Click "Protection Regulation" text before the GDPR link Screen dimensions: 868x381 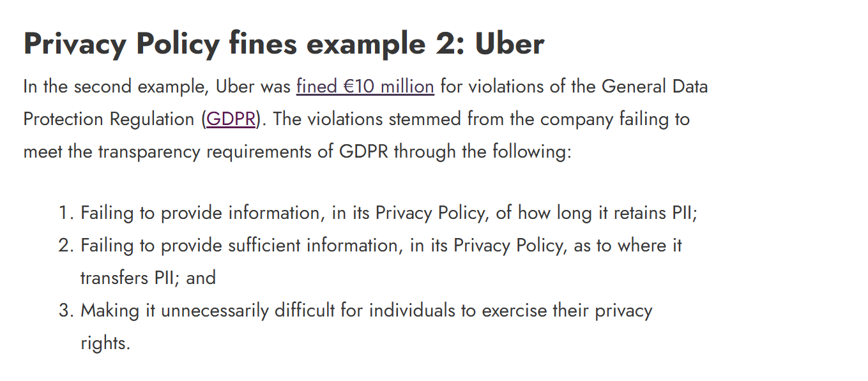pos(109,119)
